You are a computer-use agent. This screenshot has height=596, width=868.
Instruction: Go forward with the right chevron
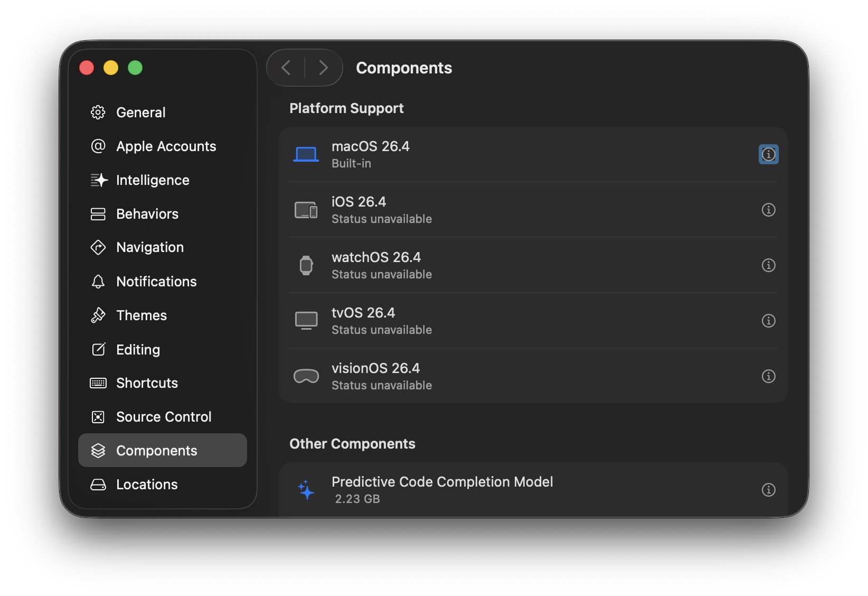[323, 68]
